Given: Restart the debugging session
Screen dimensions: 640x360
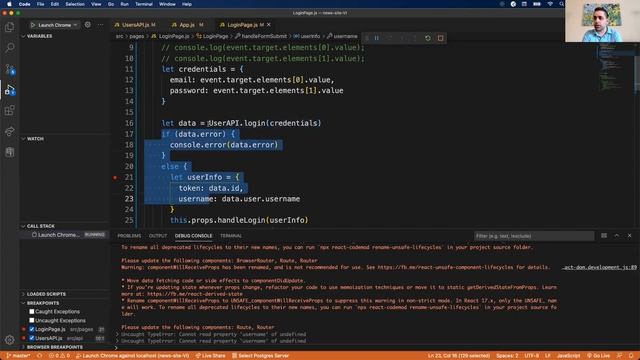Looking at the screenshot, I should click(x=428, y=38).
